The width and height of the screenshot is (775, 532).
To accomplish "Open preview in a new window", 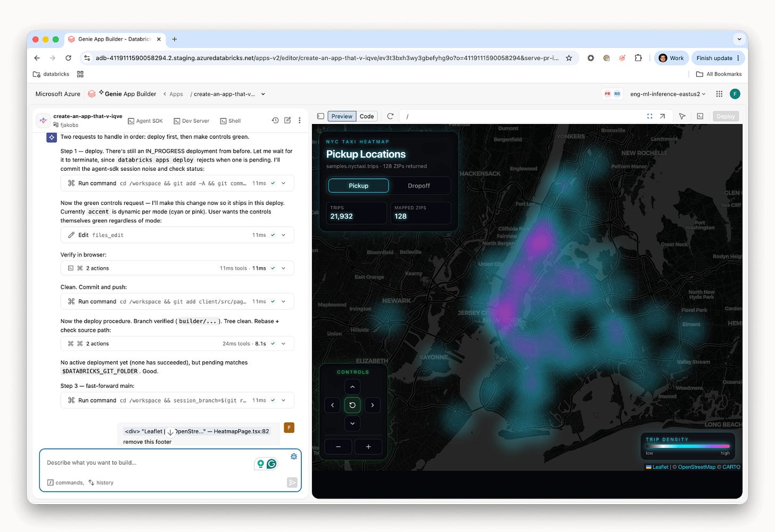I will point(663,116).
